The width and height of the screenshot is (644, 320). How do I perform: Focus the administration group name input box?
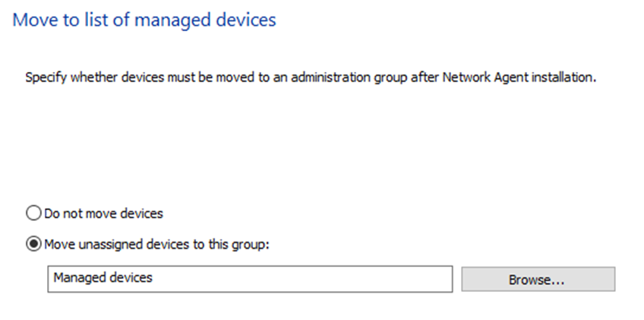point(249,278)
